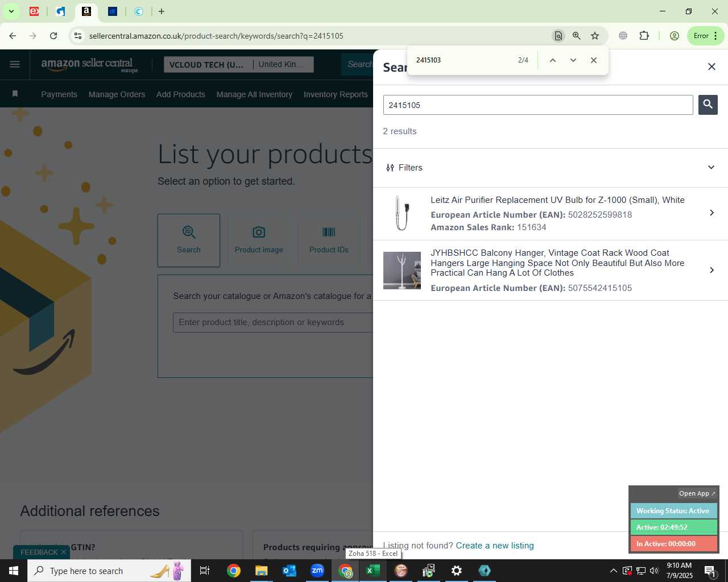Click the Leitz UV bulb product thumbnail
The width and height of the screenshot is (728, 582).
coord(402,213)
